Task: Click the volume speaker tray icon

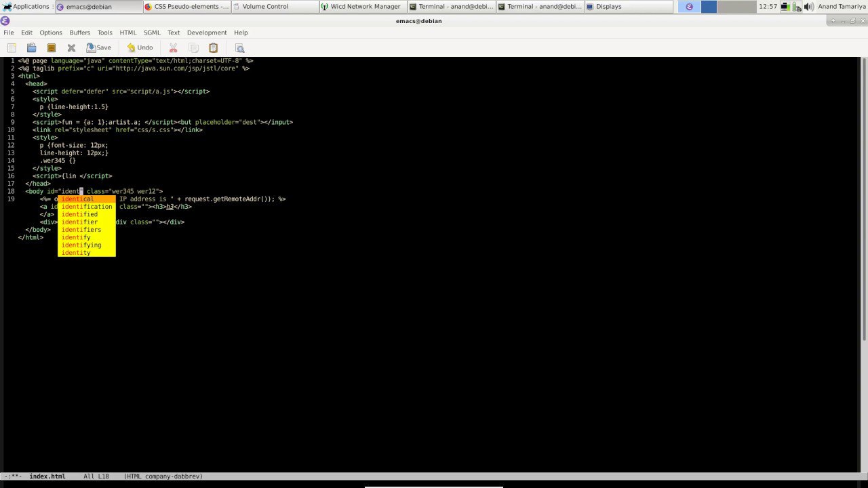Action: coord(808,6)
